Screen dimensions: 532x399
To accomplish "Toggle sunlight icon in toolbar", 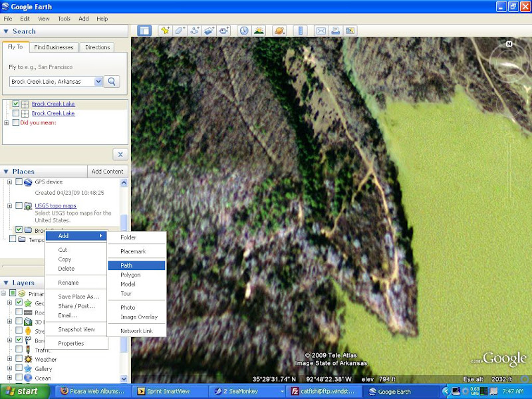I will (x=259, y=31).
